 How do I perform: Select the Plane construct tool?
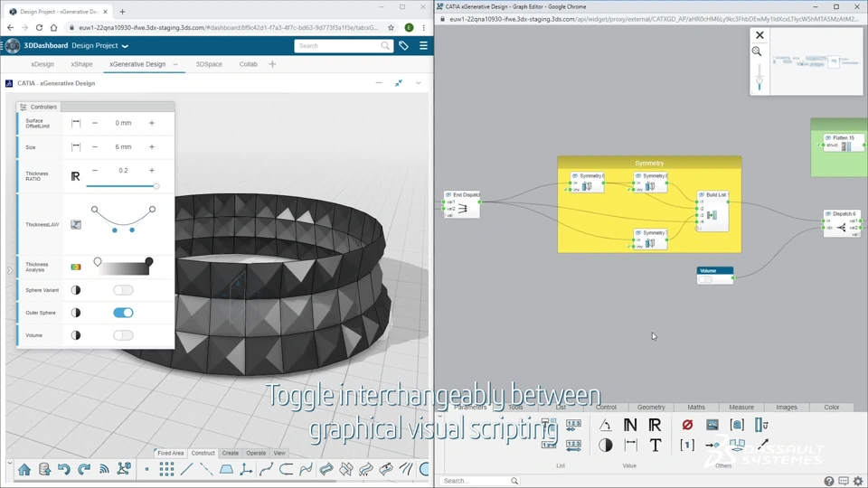[226, 470]
